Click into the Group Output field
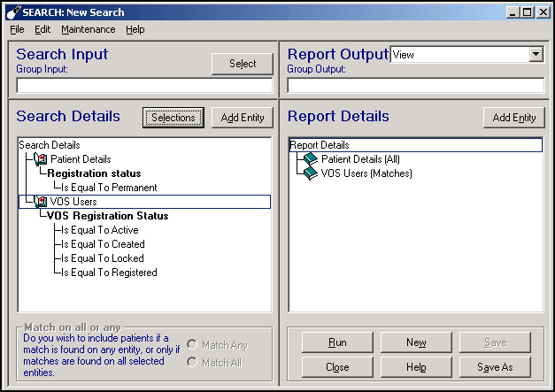The image size is (555, 392). (x=415, y=86)
